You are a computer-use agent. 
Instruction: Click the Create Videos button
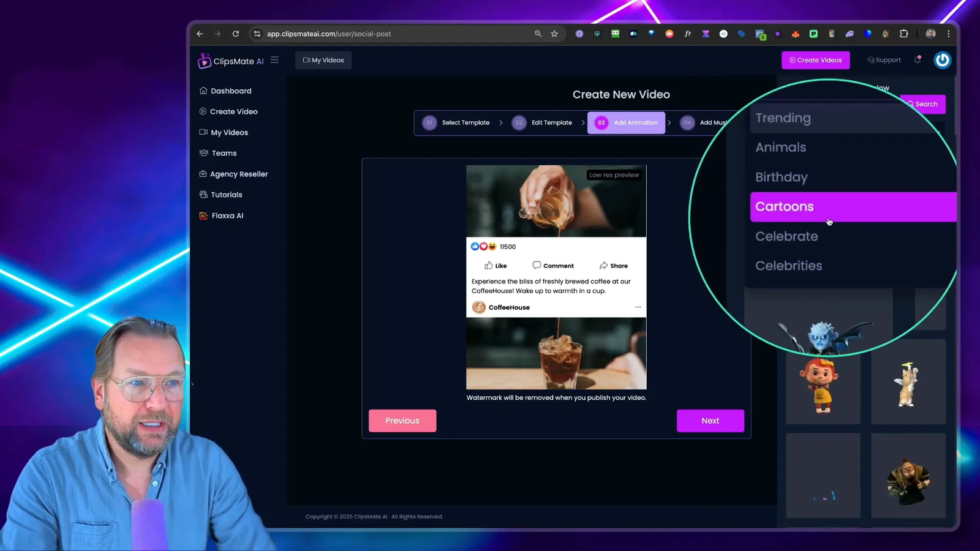coord(815,60)
